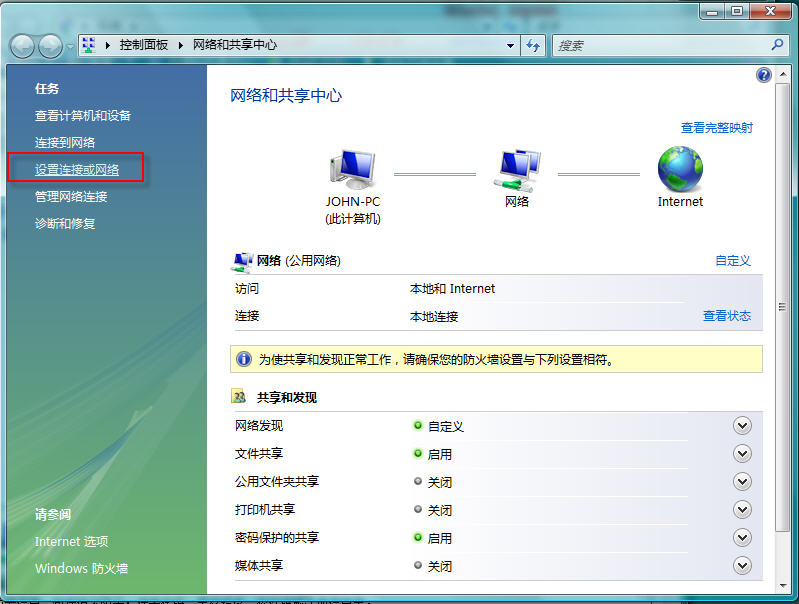Click the control panel icon in address bar
The width and height of the screenshot is (799, 604).
89,45
